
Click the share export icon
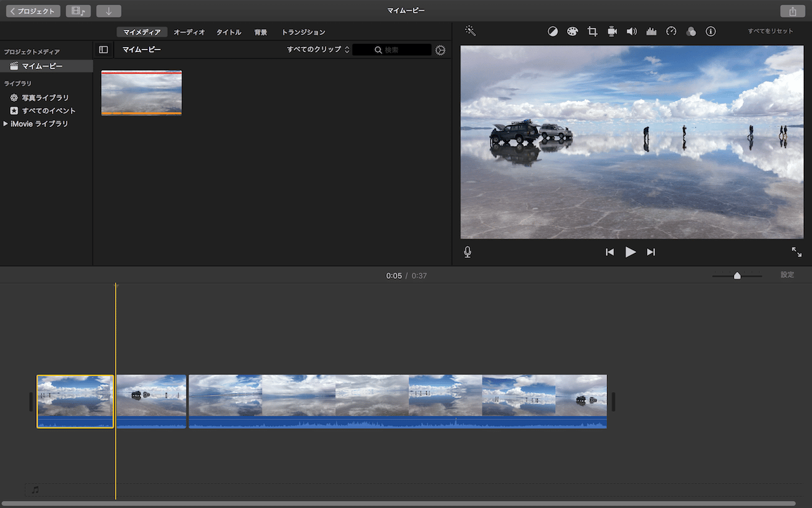tap(792, 11)
